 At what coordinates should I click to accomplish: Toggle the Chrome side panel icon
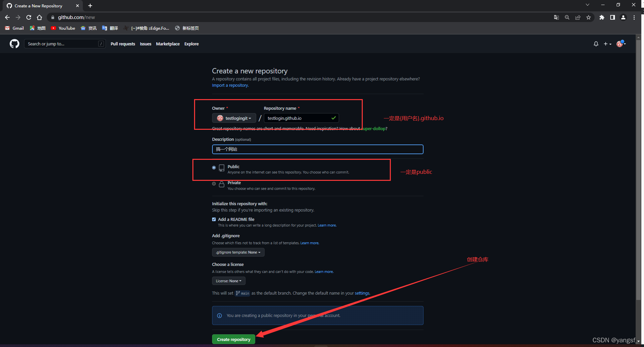613,17
